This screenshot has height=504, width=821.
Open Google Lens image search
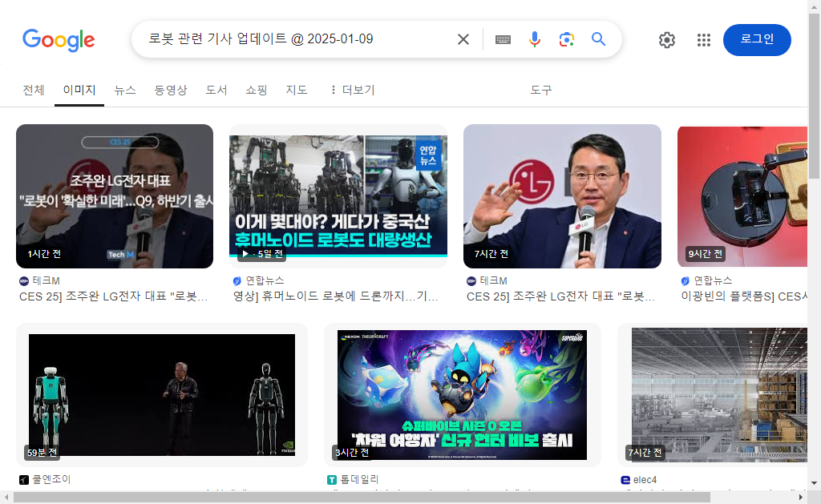(x=566, y=39)
